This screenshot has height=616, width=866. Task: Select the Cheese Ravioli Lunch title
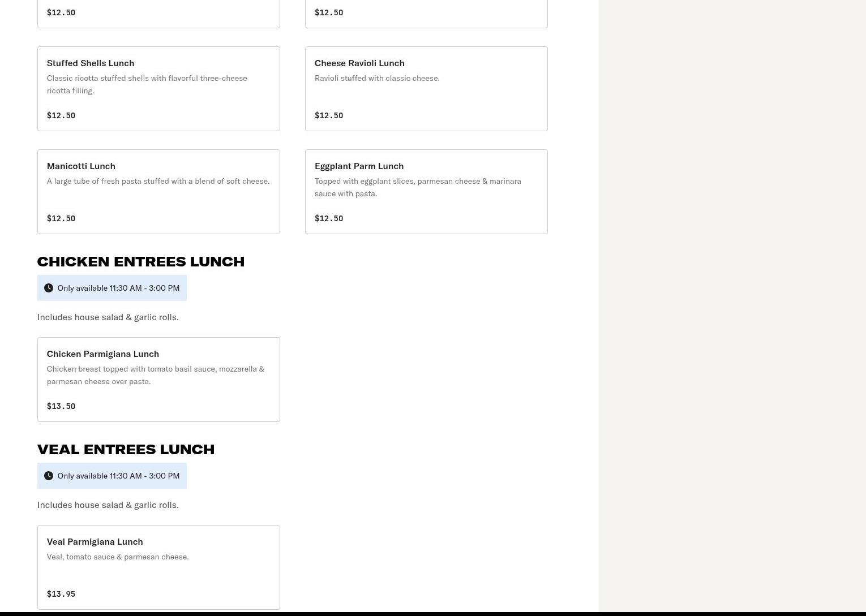click(359, 63)
